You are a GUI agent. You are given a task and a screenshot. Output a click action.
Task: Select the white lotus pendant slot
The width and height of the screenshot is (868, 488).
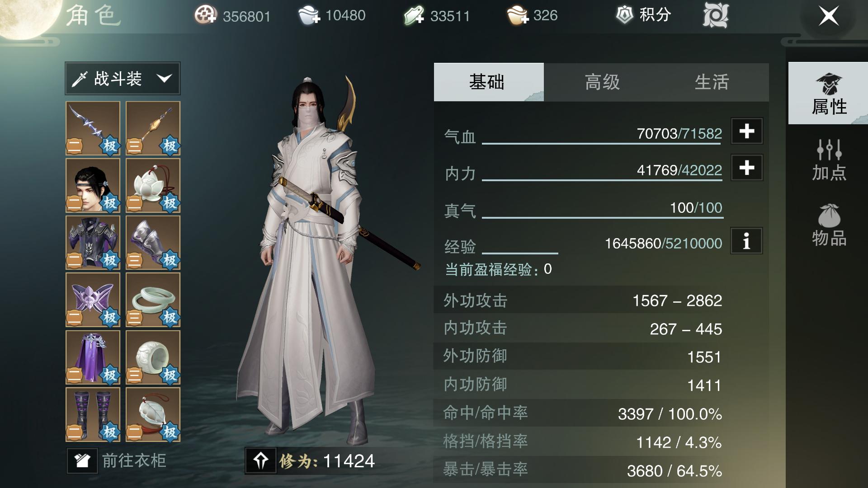153,185
